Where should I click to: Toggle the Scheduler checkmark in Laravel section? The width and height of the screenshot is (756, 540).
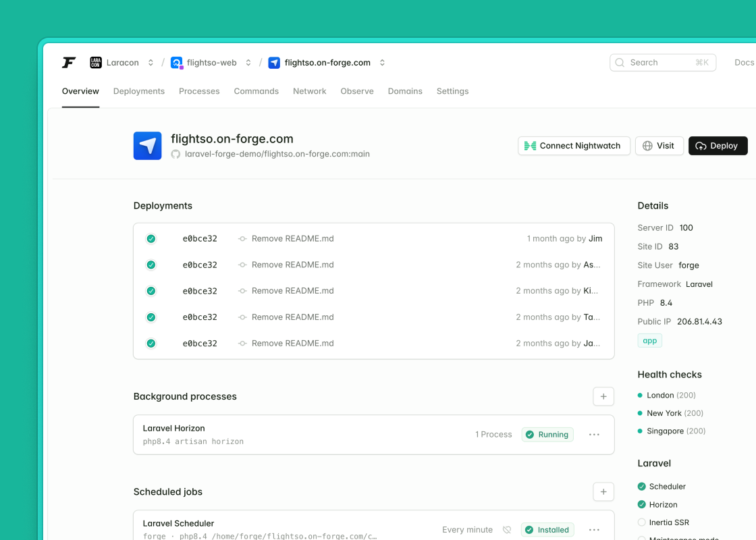tap(642, 487)
